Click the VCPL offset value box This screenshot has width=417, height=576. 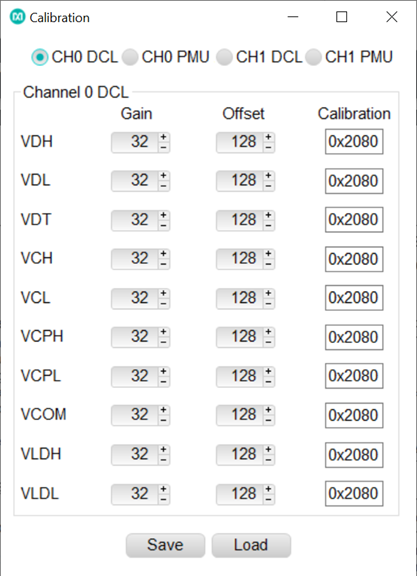(240, 377)
